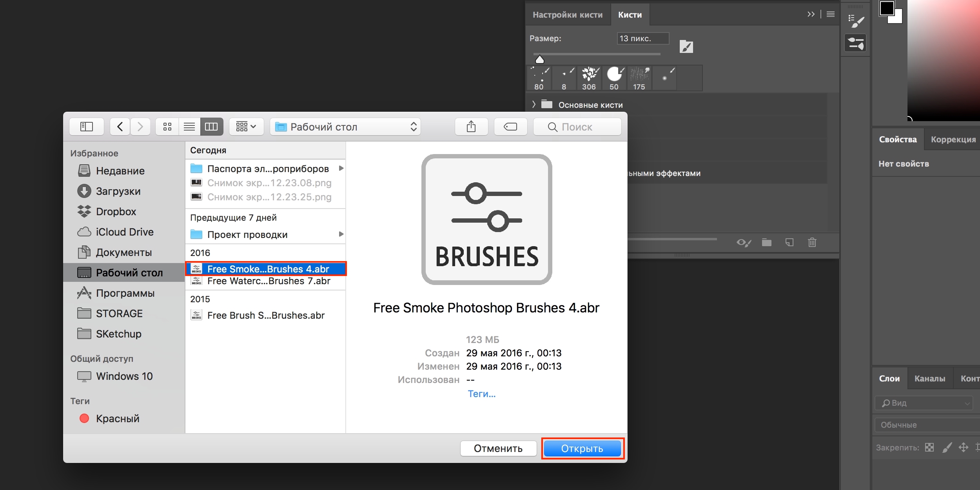Image resolution: width=980 pixels, height=490 pixels.
Task: Go back with the left arrow
Action: [x=120, y=127]
